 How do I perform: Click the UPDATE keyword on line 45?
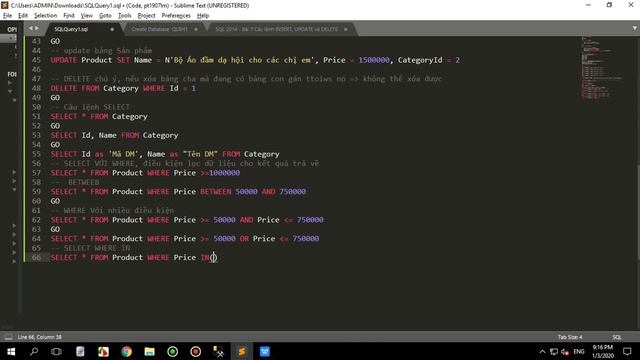[x=64, y=60]
